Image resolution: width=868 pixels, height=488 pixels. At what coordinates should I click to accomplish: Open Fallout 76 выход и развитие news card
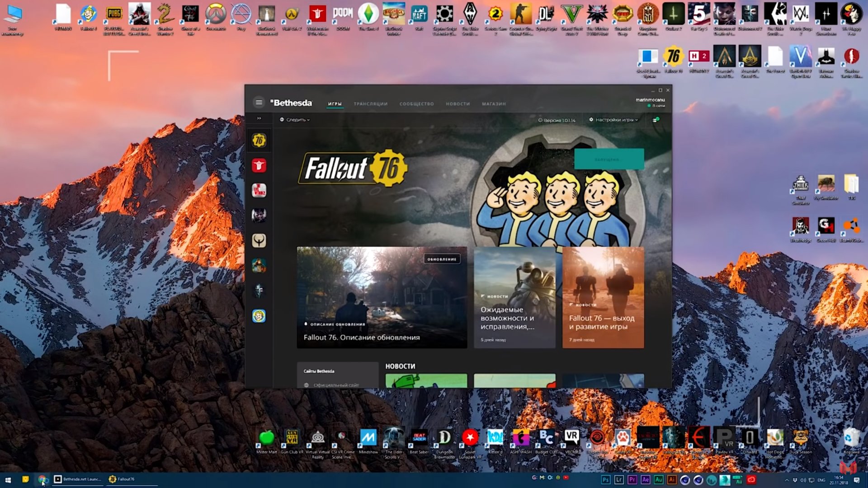click(x=603, y=297)
